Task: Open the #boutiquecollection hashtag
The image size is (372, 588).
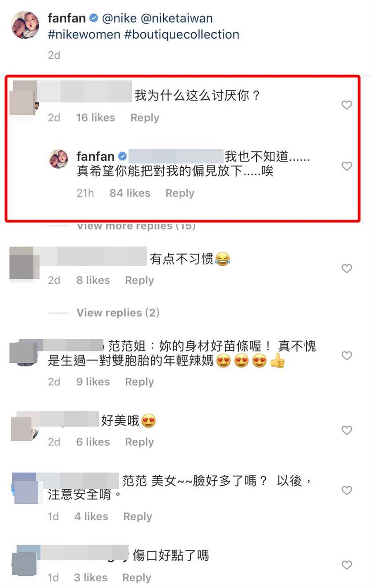Action: pos(182,34)
